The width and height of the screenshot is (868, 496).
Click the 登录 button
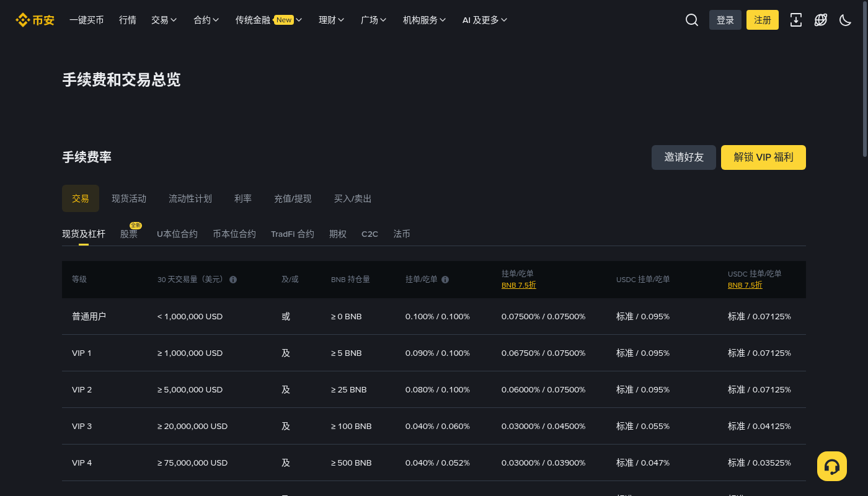click(x=725, y=20)
